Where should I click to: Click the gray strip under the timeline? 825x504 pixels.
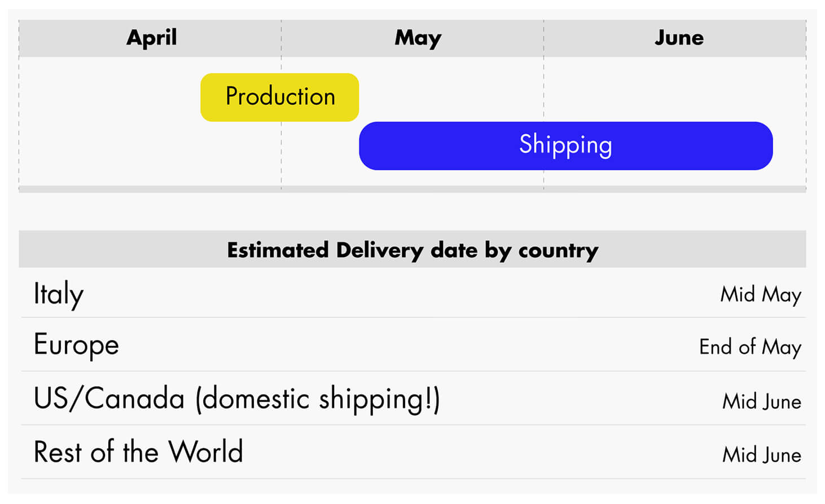pos(412,189)
